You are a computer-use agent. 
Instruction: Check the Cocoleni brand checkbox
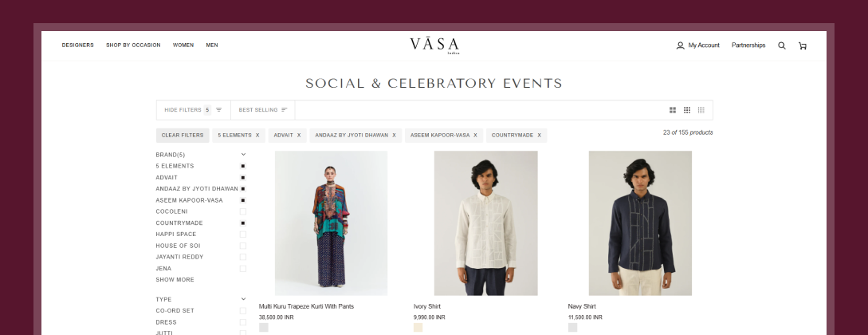(x=243, y=211)
